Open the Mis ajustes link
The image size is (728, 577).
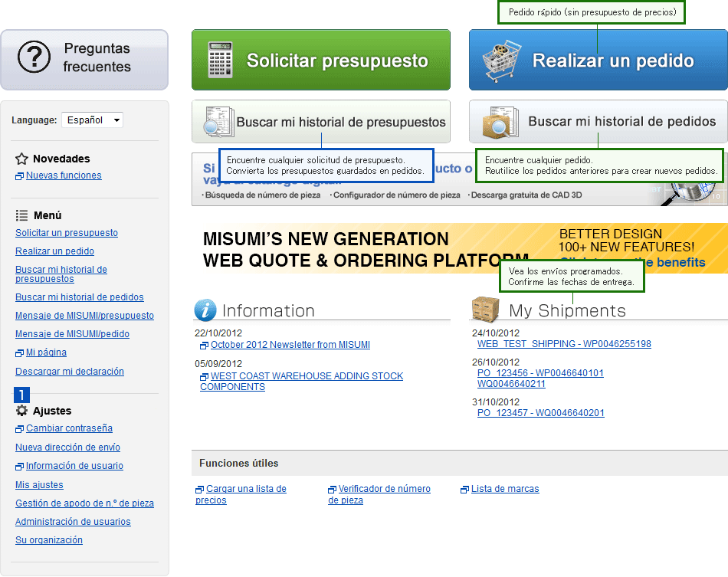click(39, 484)
